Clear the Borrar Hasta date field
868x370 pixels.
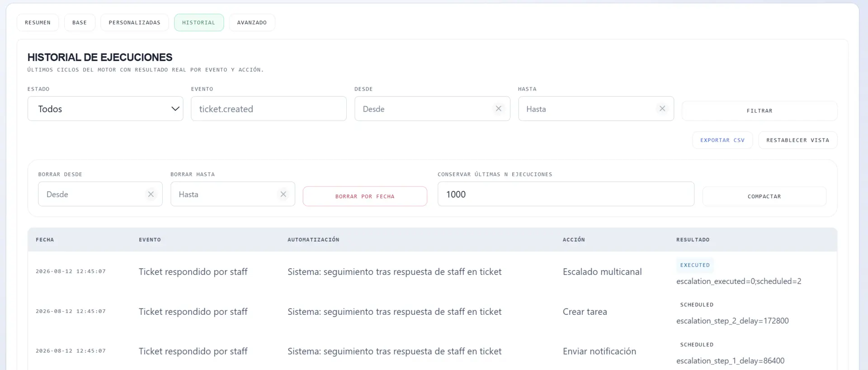[283, 194]
